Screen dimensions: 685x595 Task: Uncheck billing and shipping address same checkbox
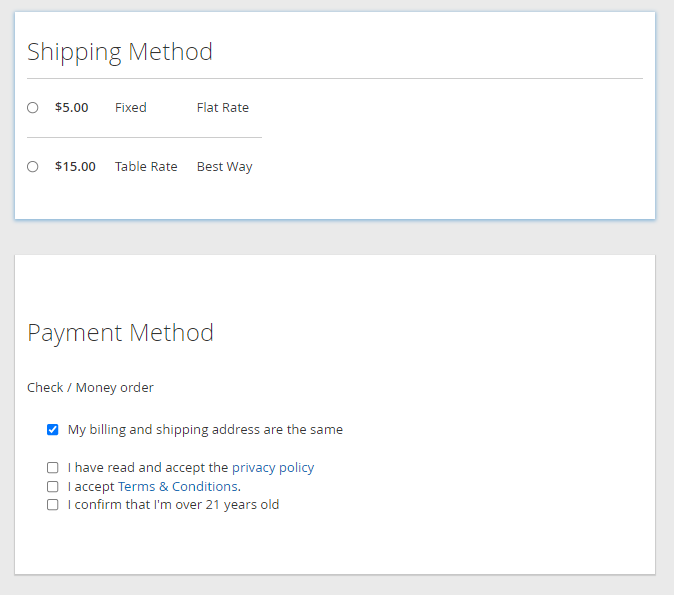pyautogui.click(x=52, y=430)
